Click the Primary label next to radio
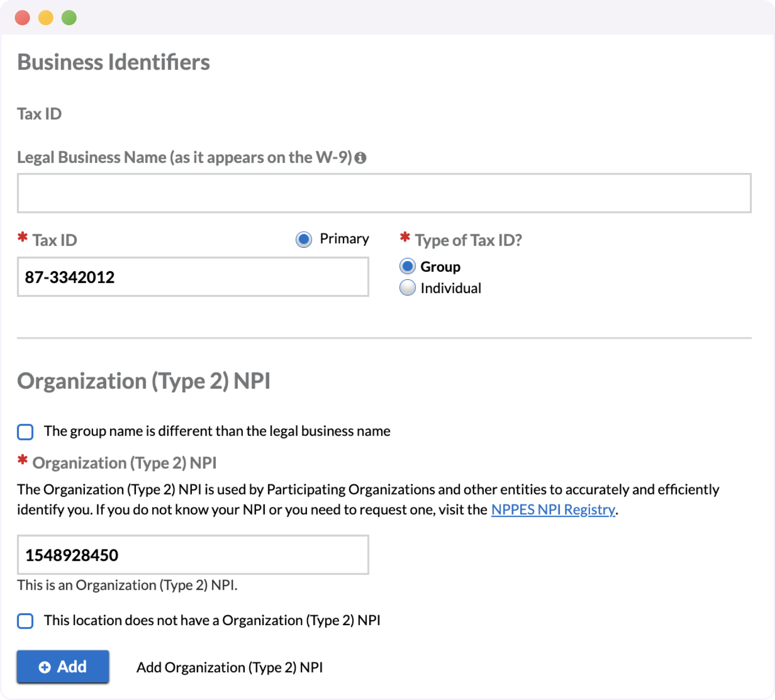Viewport: 775px width, 700px height. tap(344, 239)
